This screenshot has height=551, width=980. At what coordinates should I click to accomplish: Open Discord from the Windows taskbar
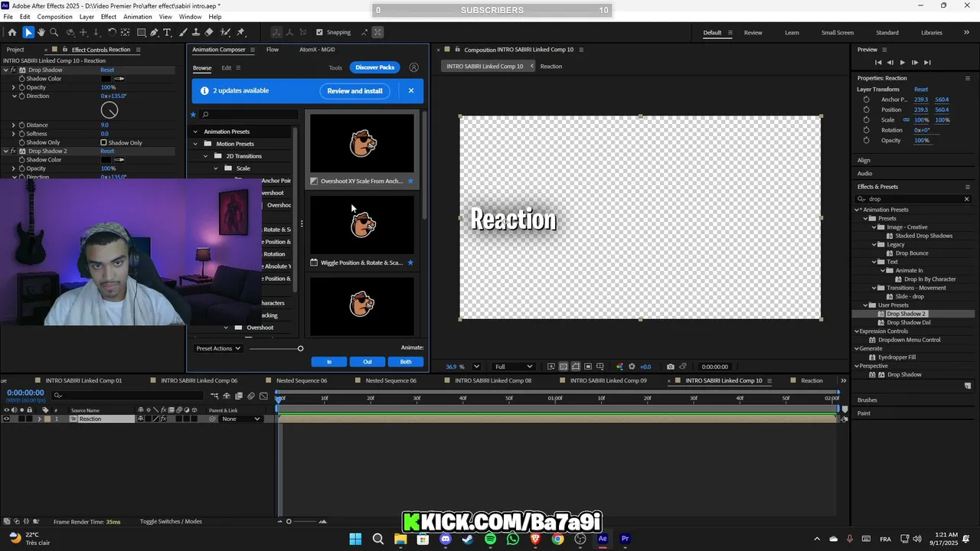(446, 539)
